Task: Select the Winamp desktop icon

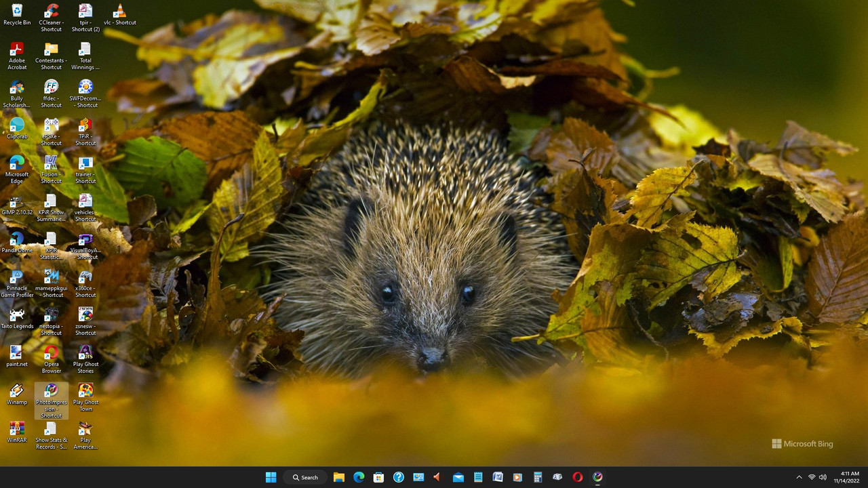Action: tap(17, 394)
